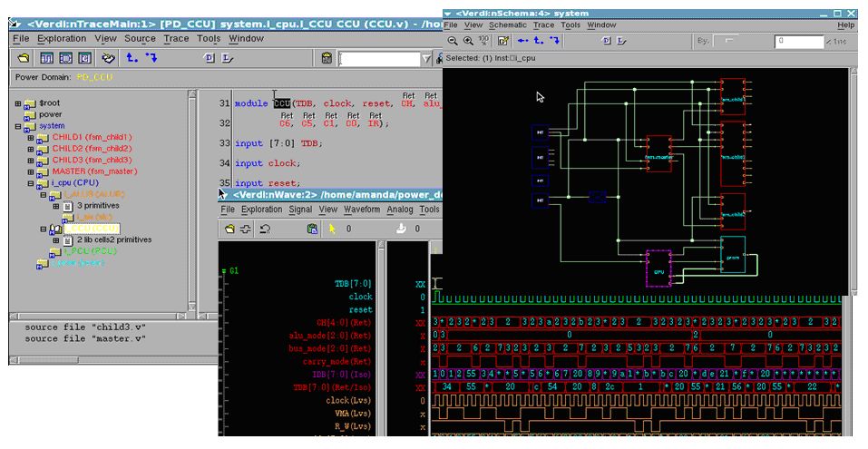868x449 pixels.
Task: Click the get signals icon in nWave toolbar
Action: pyautogui.click(x=245, y=229)
